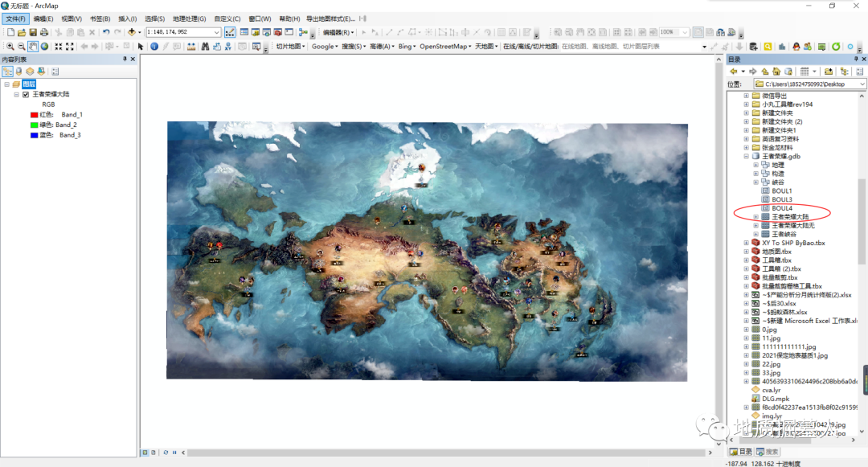
Task: Open the 文件(F) menu
Action: (15, 18)
